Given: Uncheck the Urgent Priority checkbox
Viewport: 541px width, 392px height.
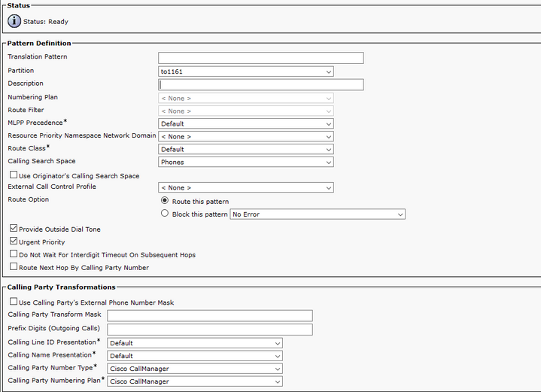Looking at the screenshot, I should pos(14,241).
